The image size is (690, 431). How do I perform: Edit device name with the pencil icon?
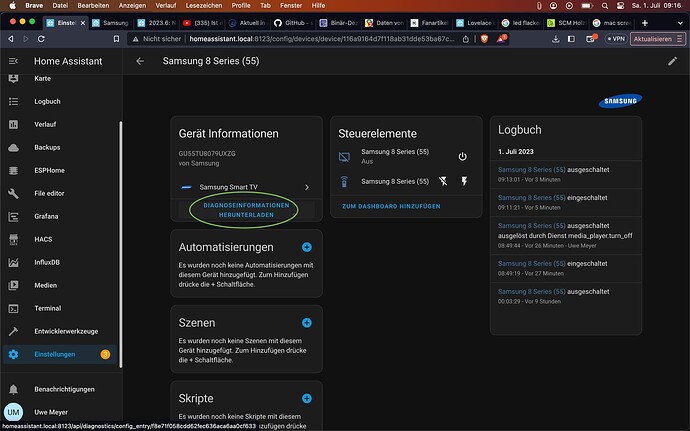[x=672, y=61]
